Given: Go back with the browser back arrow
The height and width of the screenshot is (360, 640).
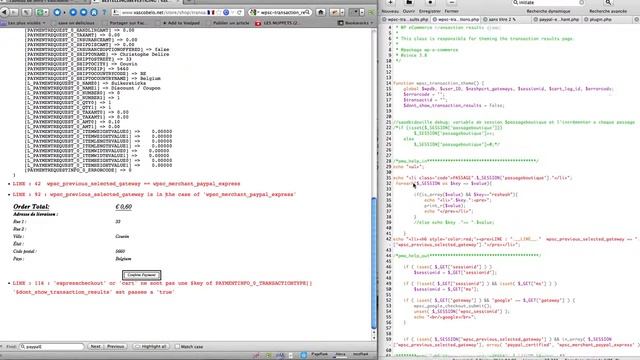Looking at the screenshot, I should [4, 12].
